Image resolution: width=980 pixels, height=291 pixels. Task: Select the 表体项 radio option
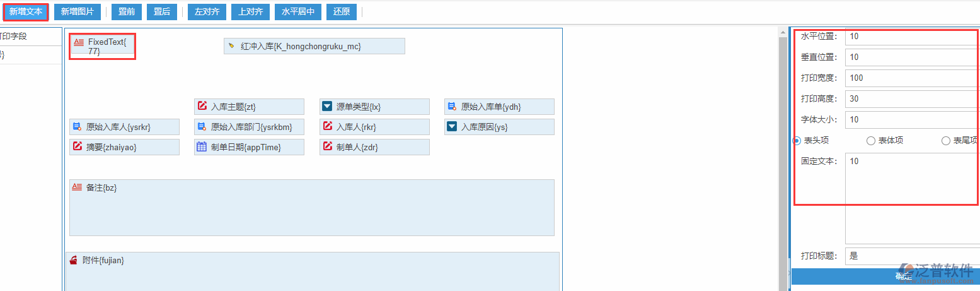(x=871, y=141)
